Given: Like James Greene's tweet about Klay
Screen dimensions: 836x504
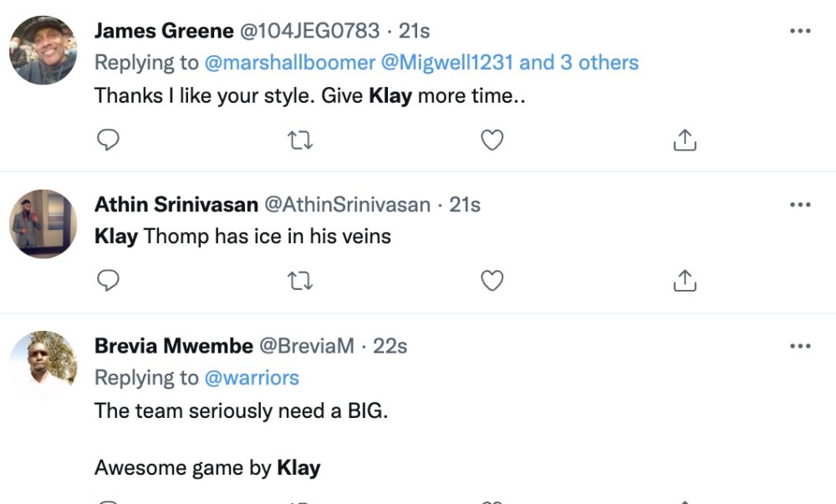Looking at the screenshot, I should pos(492,140).
